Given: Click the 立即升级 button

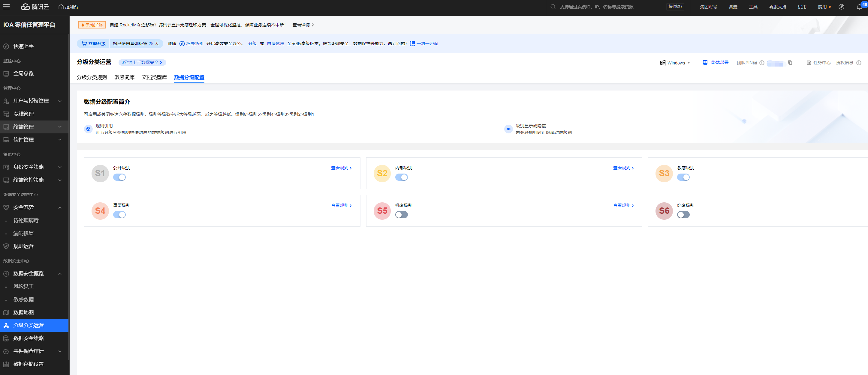Looking at the screenshot, I should (93, 44).
